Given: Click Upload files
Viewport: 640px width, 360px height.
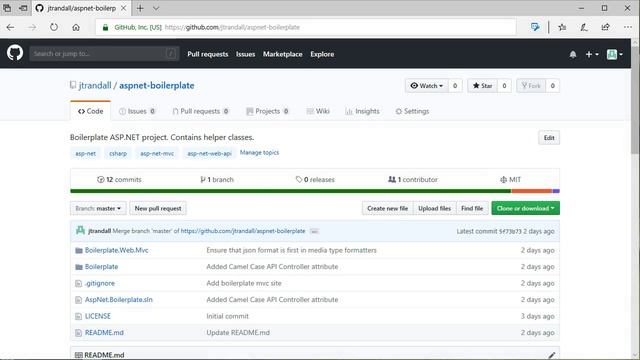Looking at the screenshot, I should [434, 208].
